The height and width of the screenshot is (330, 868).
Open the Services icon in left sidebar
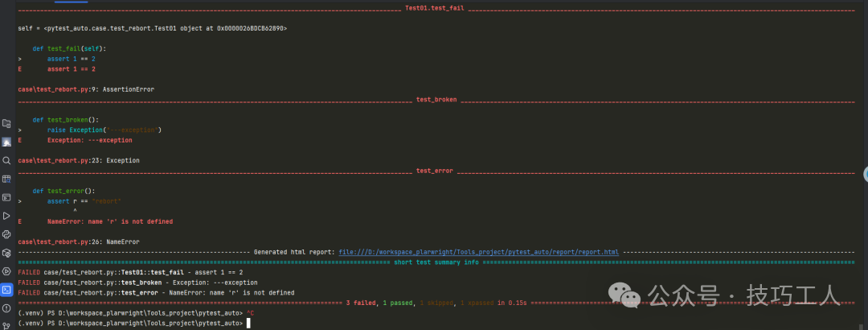tap(6, 271)
